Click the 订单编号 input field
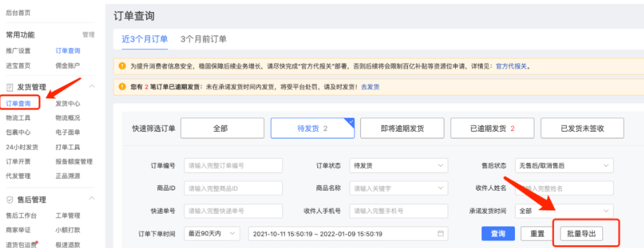This screenshot has height=248, width=644. tap(233, 165)
